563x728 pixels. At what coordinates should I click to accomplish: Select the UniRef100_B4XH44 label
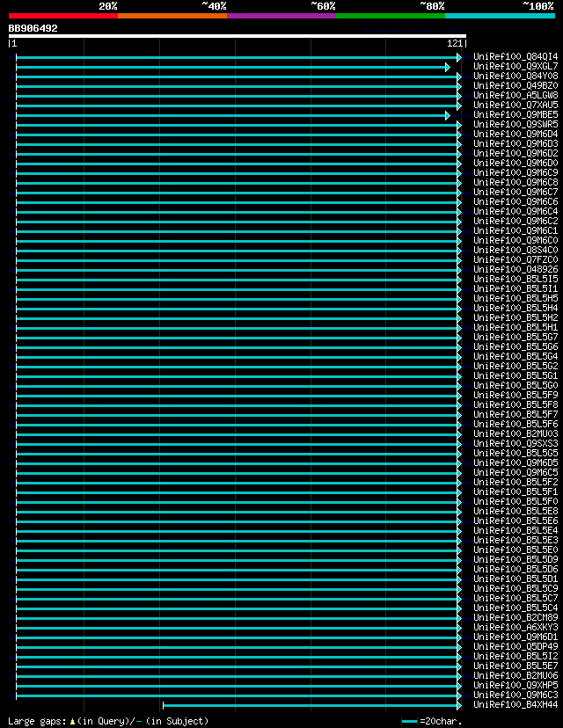click(x=515, y=705)
